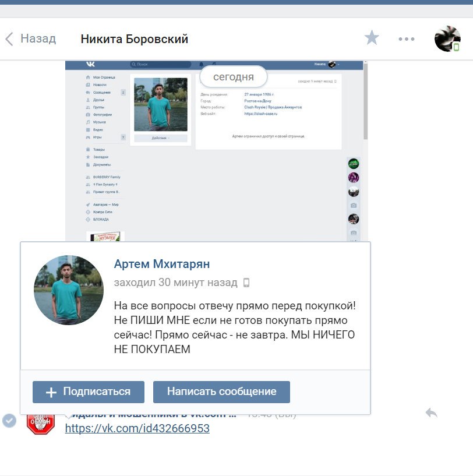Click the chat partner avatar in the header
This screenshot has height=476, width=473.
[447, 38]
